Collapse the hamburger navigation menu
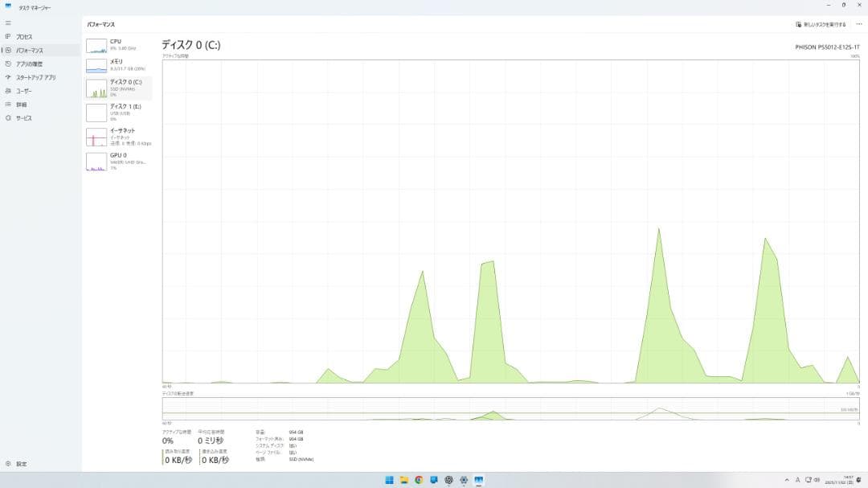This screenshot has height=488, width=868. pyautogui.click(x=8, y=23)
